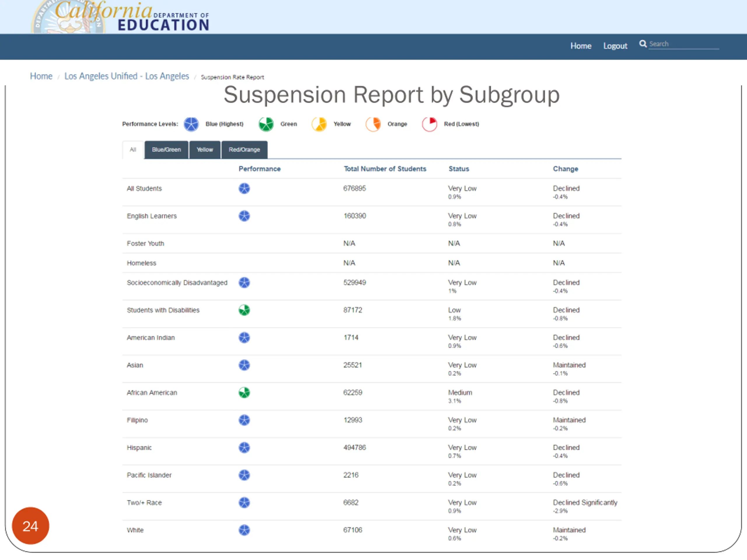
Task: Click Suspension Rate Report breadcrumb text
Action: (232, 77)
